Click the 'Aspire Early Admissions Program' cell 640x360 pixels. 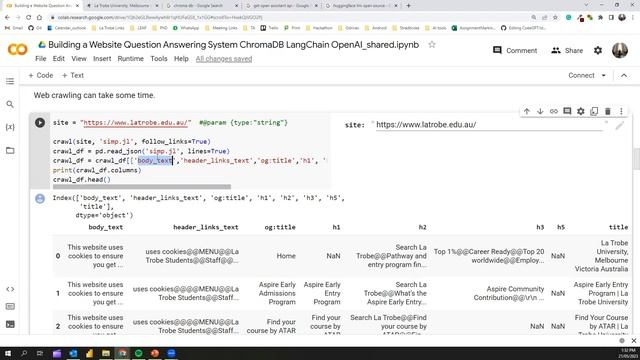click(x=277, y=293)
